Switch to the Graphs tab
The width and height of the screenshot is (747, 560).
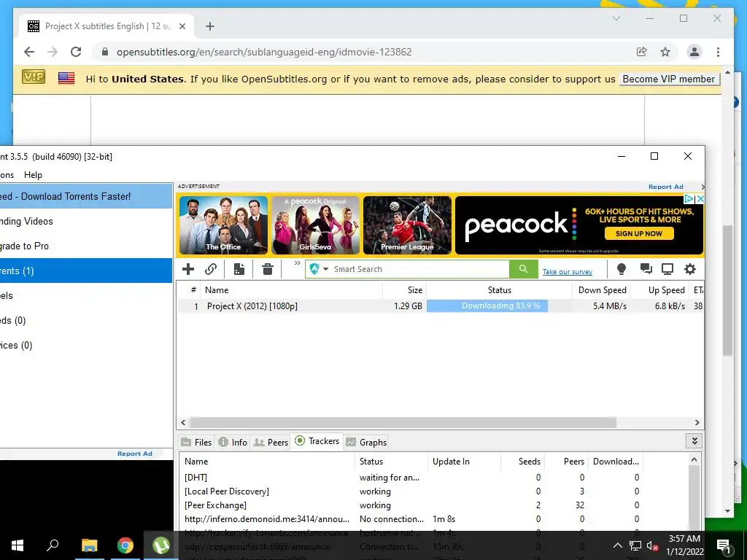(x=366, y=443)
